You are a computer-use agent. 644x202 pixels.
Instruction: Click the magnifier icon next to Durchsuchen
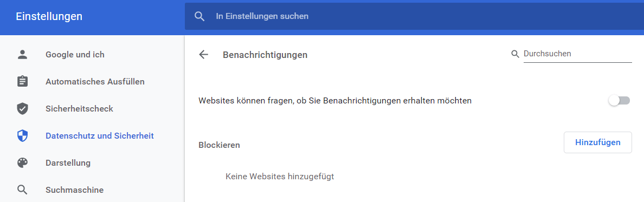pyautogui.click(x=515, y=54)
